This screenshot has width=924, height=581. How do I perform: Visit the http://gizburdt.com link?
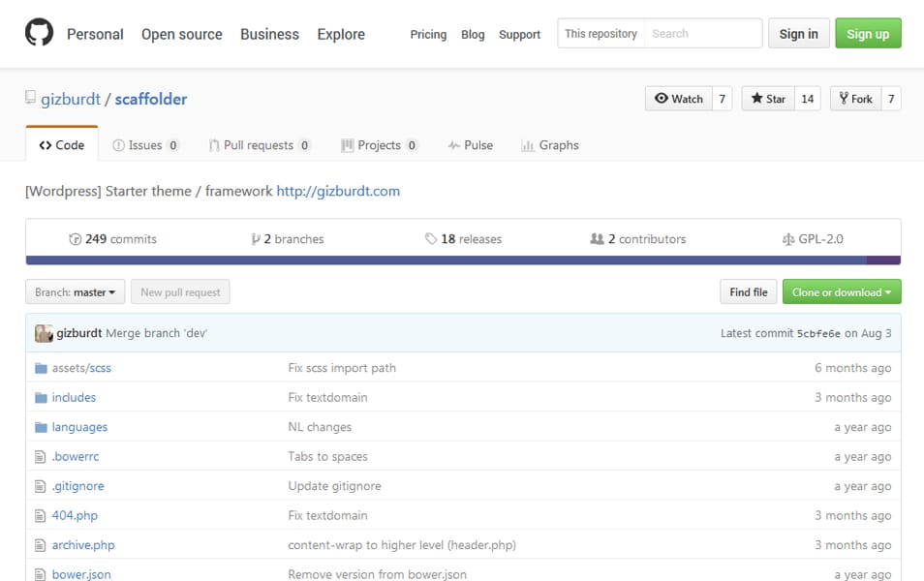pyautogui.click(x=338, y=191)
